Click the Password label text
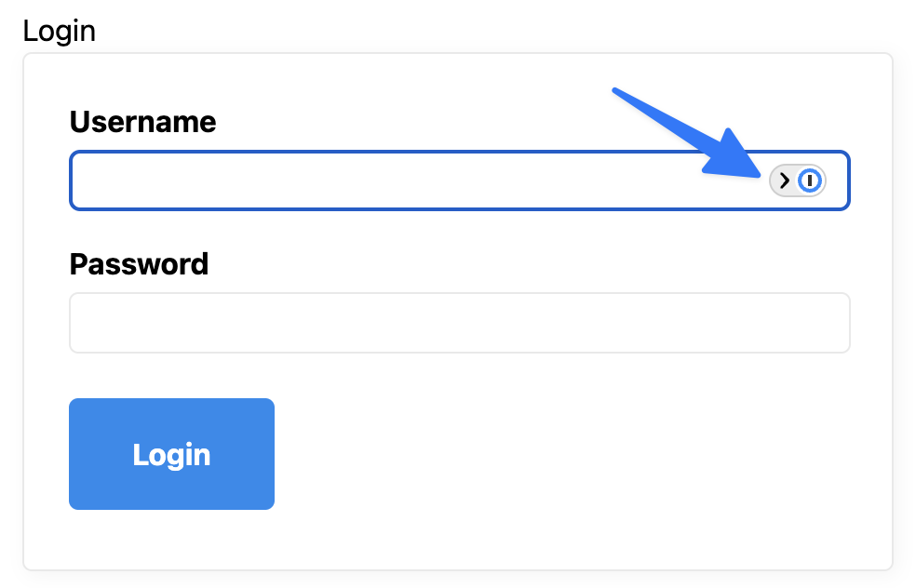 pyautogui.click(x=139, y=264)
